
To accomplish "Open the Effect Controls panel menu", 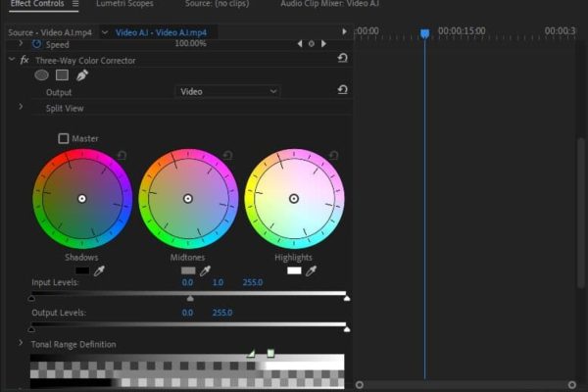I will (x=75, y=5).
